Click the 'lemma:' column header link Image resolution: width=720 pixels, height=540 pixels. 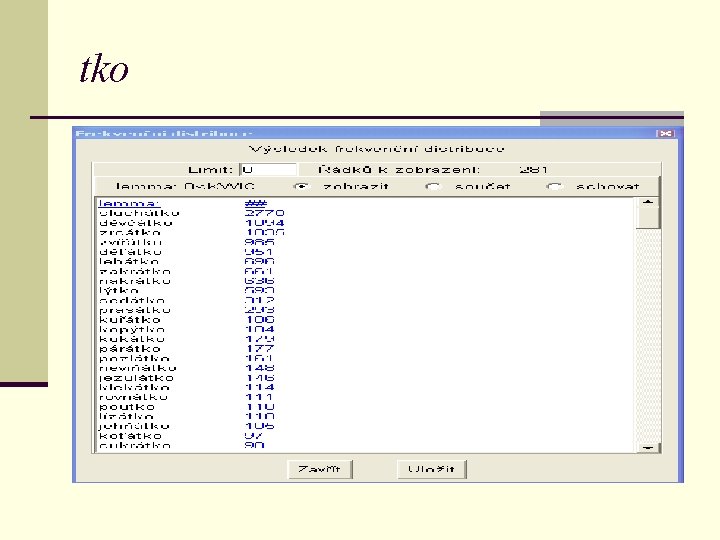(129, 203)
